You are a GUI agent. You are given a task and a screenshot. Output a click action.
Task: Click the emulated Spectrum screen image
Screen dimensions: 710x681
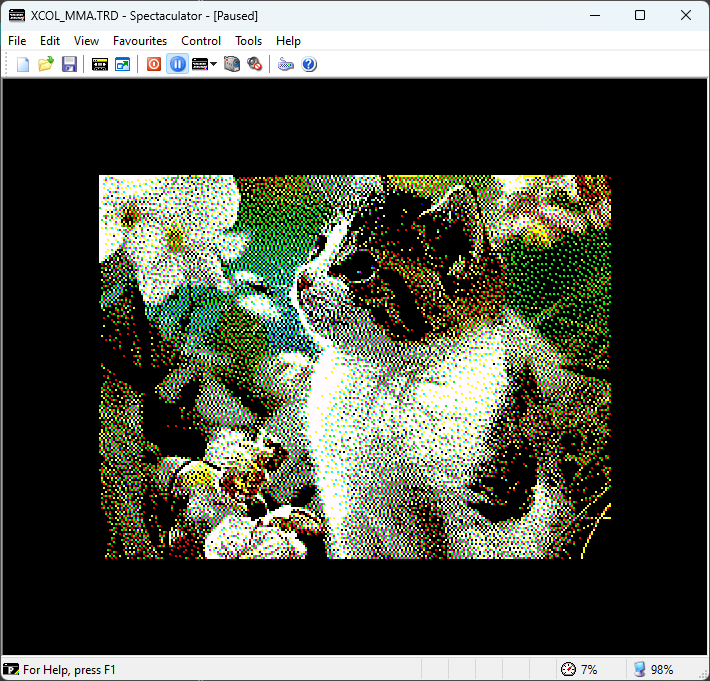[x=355, y=367]
